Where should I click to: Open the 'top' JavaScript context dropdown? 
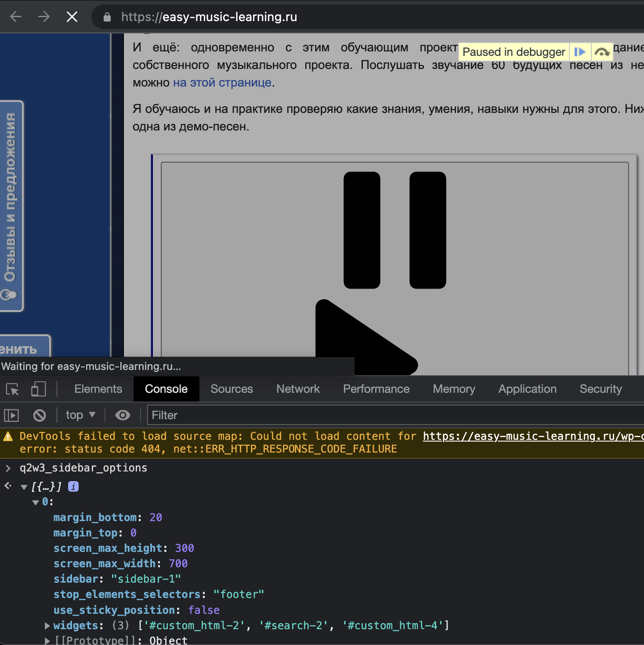click(x=80, y=415)
